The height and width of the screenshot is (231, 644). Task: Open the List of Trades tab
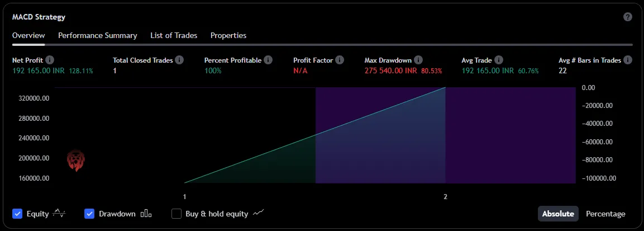(x=174, y=35)
